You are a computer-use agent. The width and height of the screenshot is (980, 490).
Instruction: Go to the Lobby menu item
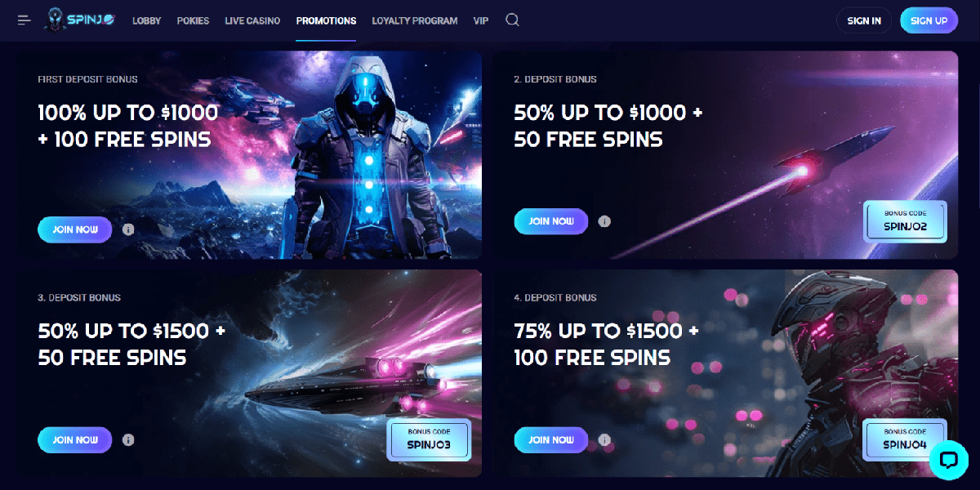pyautogui.click(x=147, y=21)
